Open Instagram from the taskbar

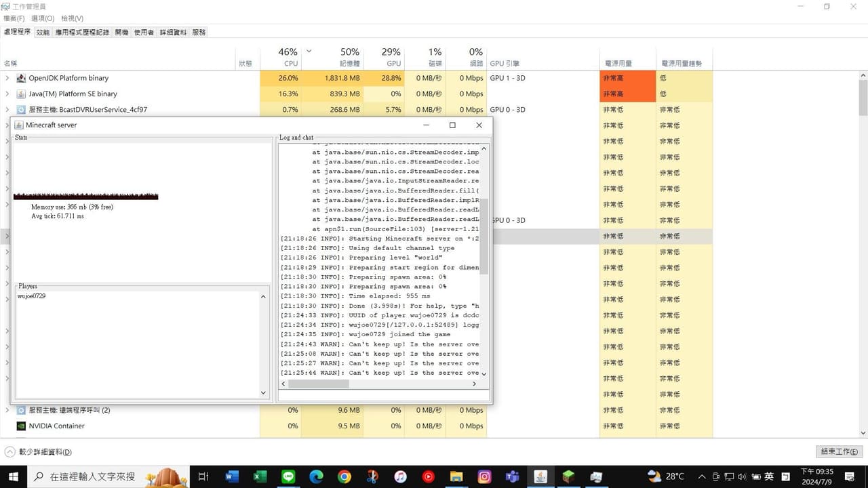484,476
